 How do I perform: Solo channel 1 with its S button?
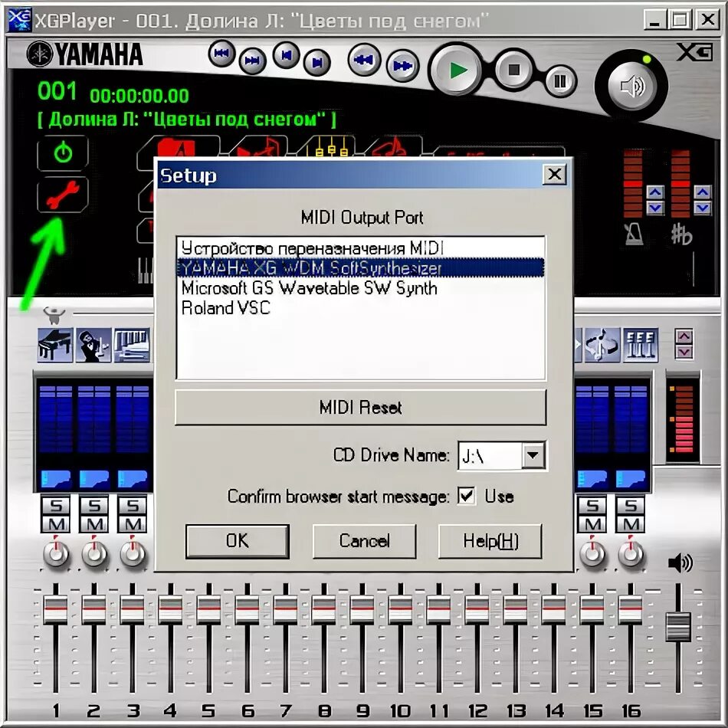(56, 505)
